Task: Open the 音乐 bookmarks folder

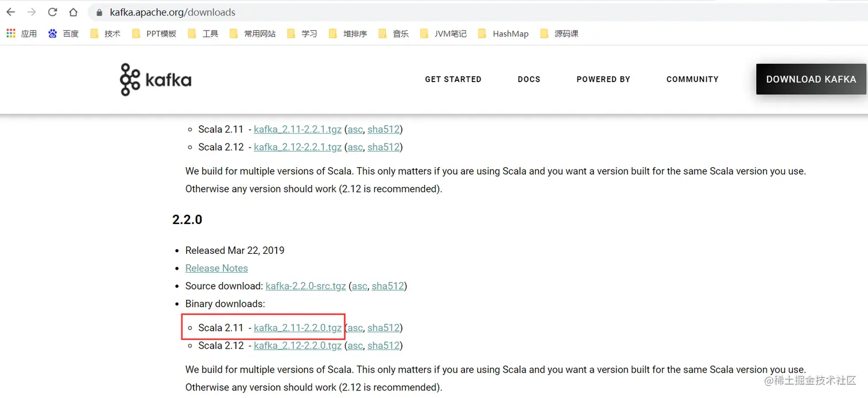Action: point(394,34)
